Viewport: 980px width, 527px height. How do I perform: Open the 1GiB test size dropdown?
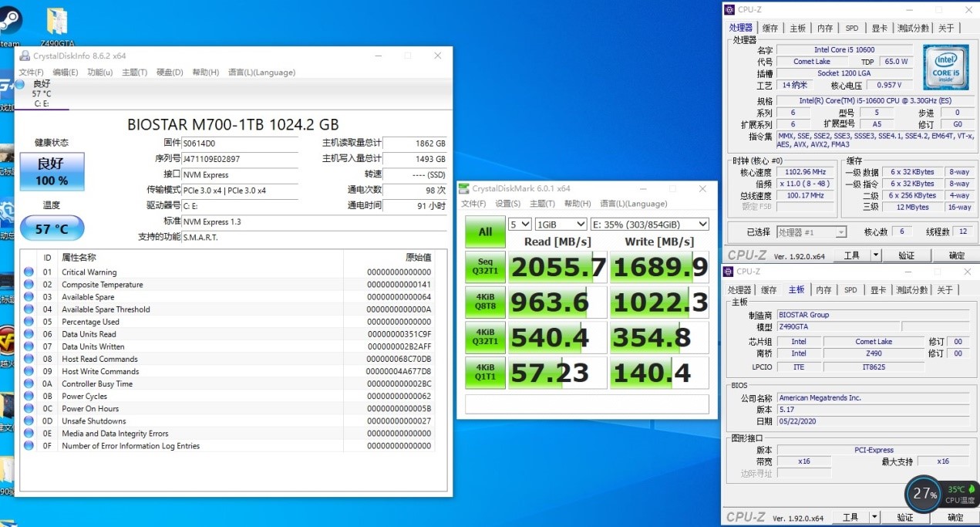[x=561, y=224]
